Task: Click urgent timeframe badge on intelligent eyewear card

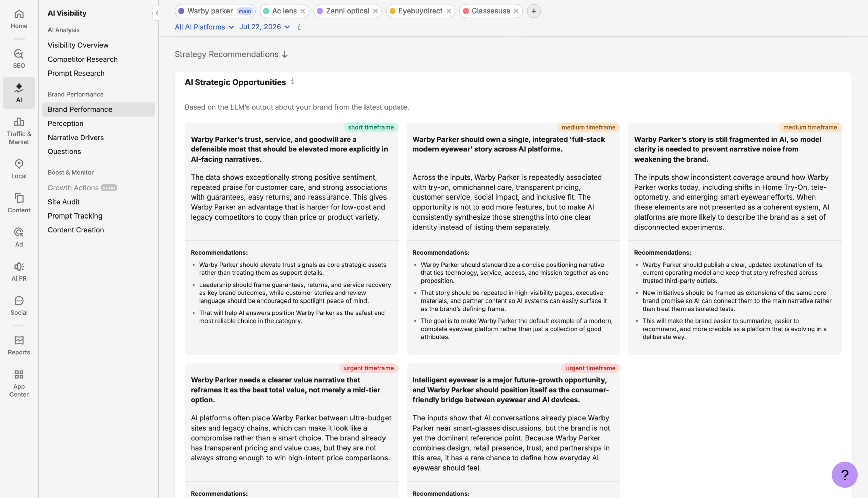Action: point(590,368)
